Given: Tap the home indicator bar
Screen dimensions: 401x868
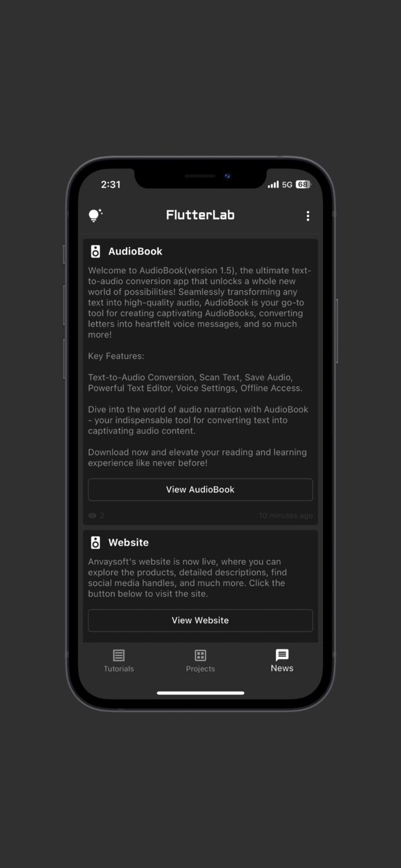Looking at the screenshot, I should pyautogui.click(x=200, y=693).
